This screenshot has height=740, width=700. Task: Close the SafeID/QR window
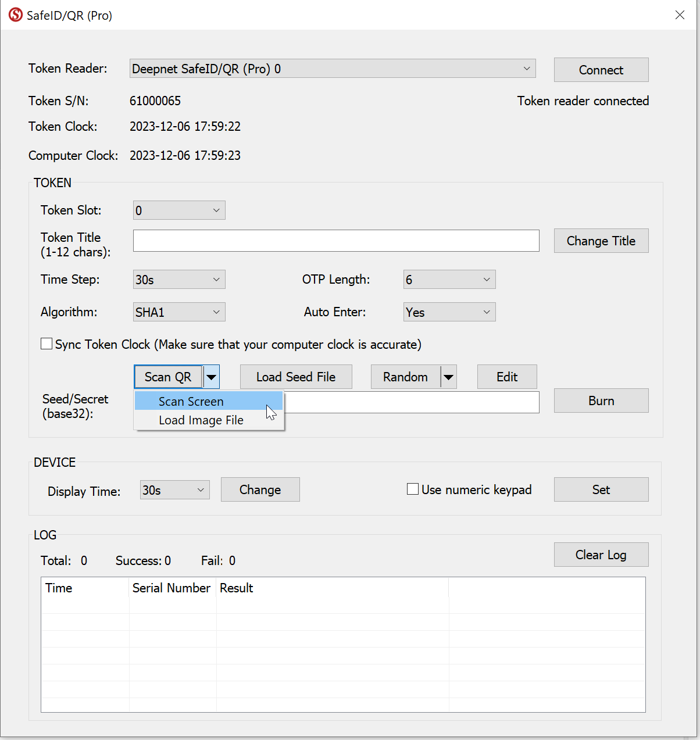(680, 15)
